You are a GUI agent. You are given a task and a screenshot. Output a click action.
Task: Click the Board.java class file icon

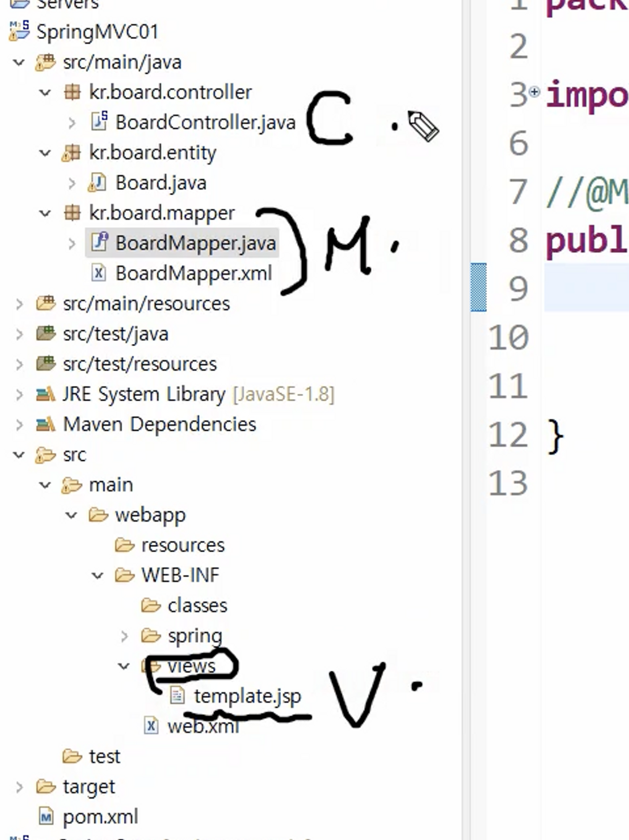97,183
